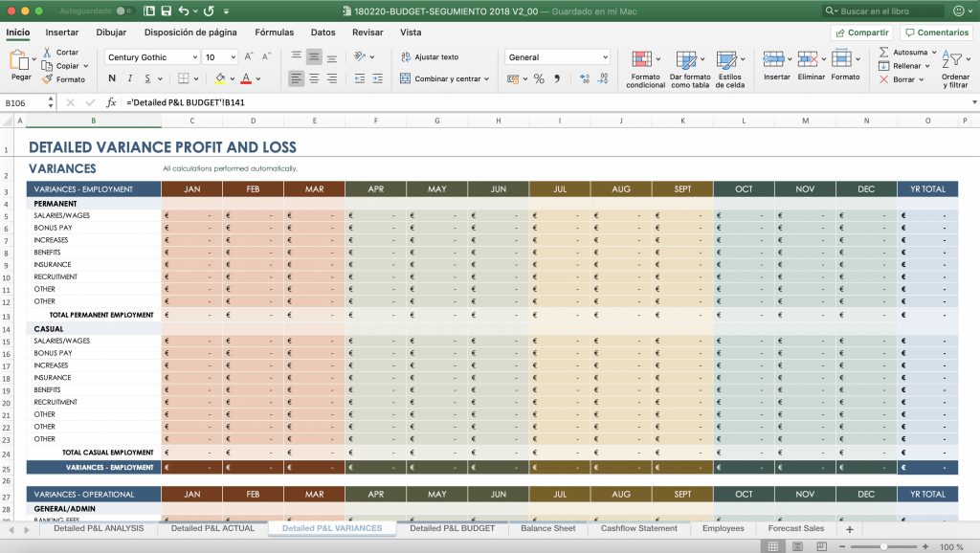
Task: Open the Dibujar ribbon tab
Action: point(111,33)
